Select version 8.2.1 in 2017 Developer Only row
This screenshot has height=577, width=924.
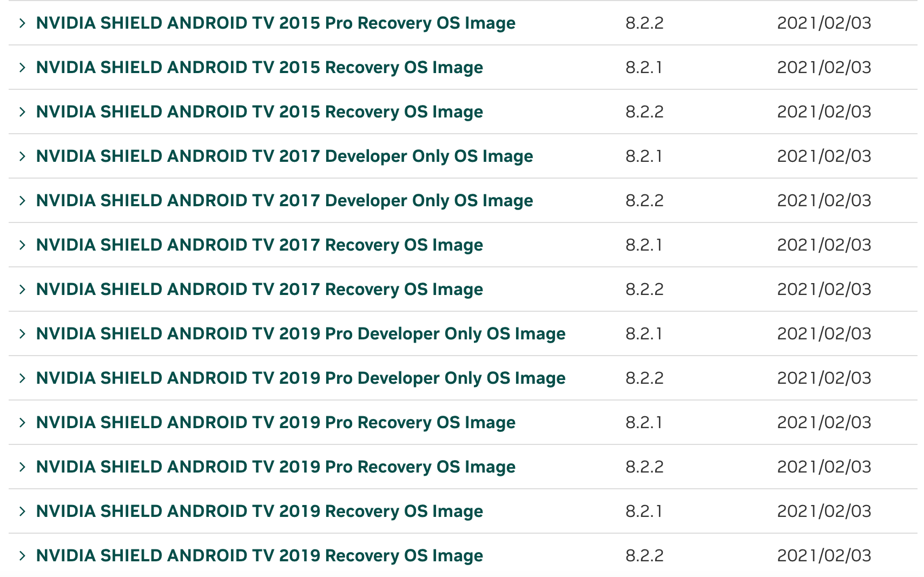644,156
